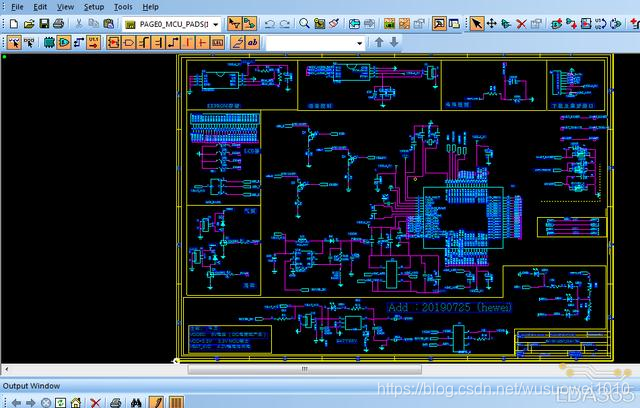Click the Output Window clear red X
This screenshot has height=408, width=640.
click(x=96, y=403)
